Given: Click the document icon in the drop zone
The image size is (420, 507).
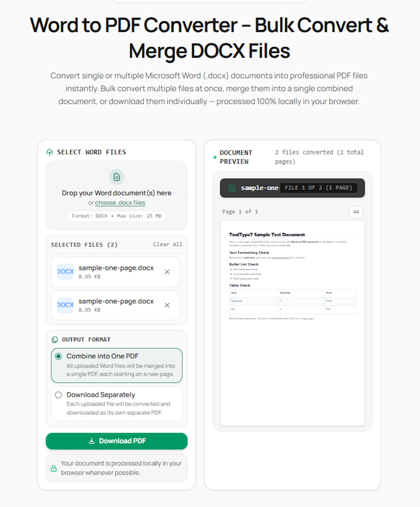Looking at the screenshot, I should click(x=117, y=177).
